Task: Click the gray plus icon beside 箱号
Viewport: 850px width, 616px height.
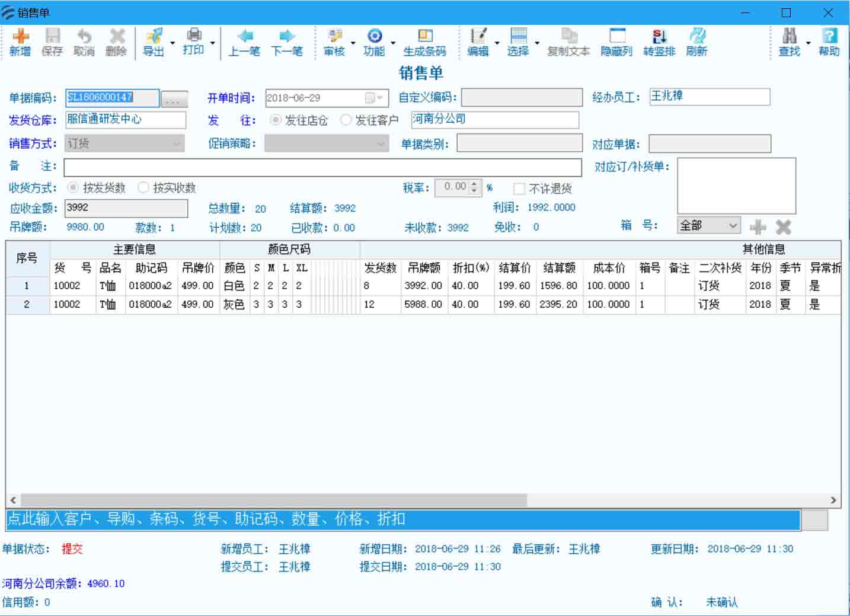Action: click(758, 226)
